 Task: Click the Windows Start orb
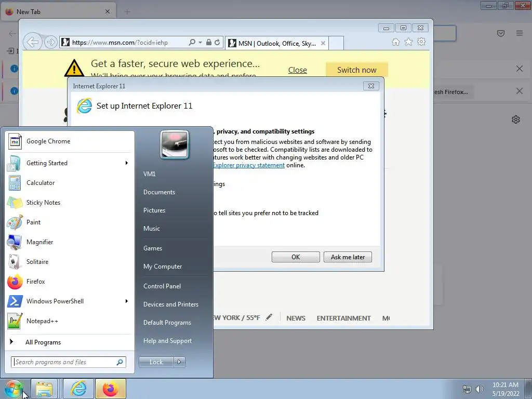tap(14, 389)
